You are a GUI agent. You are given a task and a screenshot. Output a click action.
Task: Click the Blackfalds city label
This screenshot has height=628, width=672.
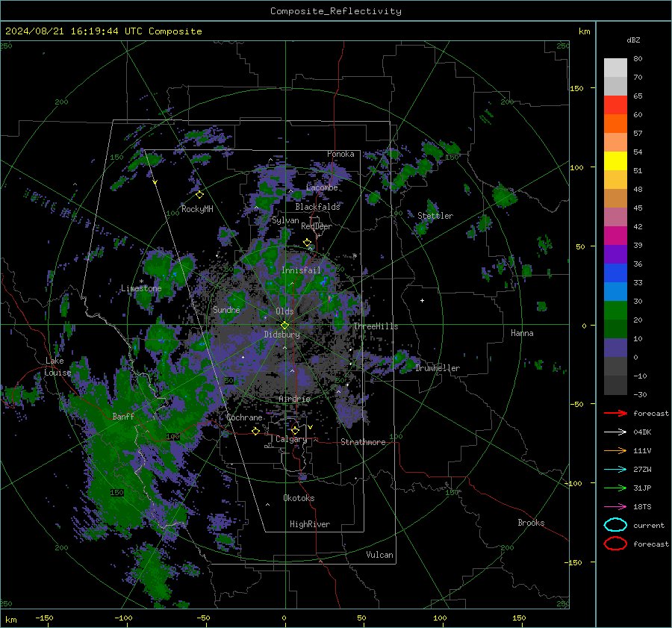click(x=317, y=207)
